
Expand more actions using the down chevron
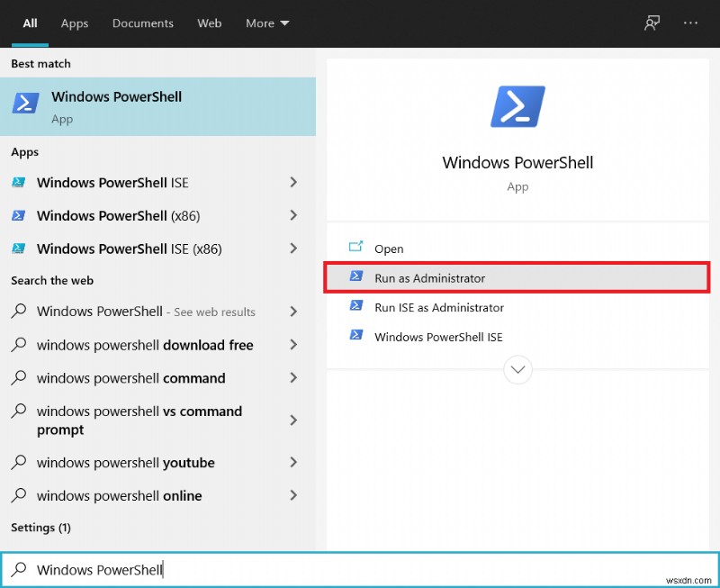[517, 369]
